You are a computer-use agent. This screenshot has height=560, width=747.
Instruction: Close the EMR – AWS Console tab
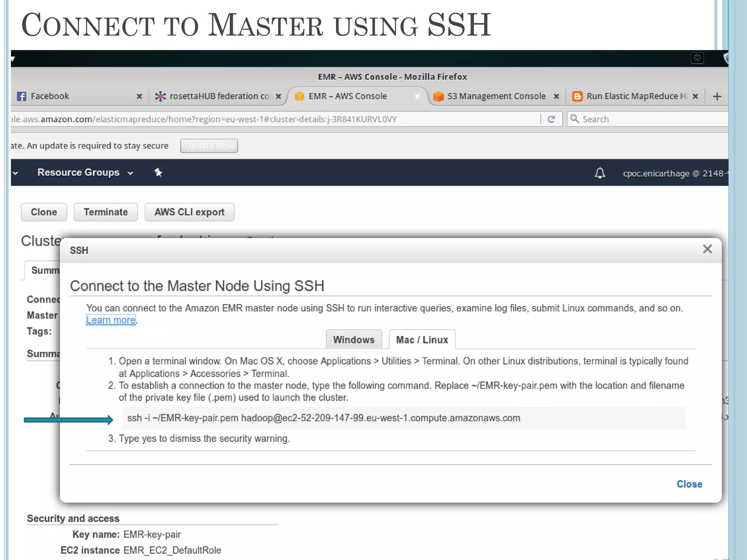click(417, 96)
